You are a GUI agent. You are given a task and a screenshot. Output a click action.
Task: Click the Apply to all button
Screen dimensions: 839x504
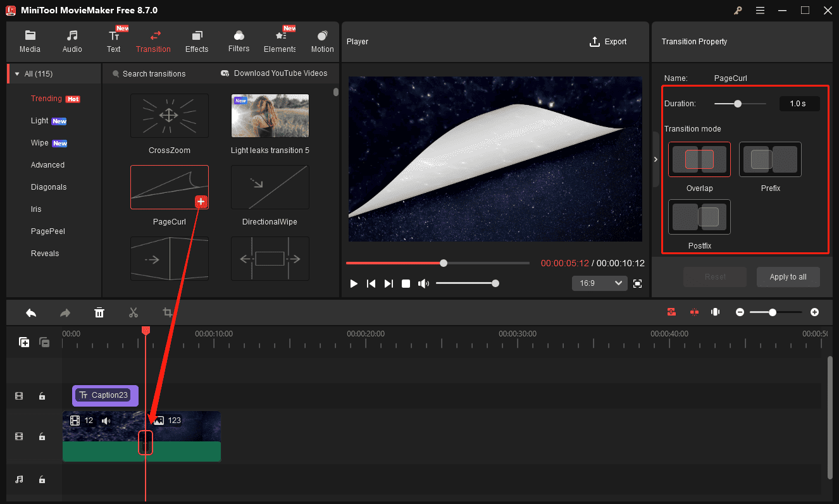tap(788, 277)
